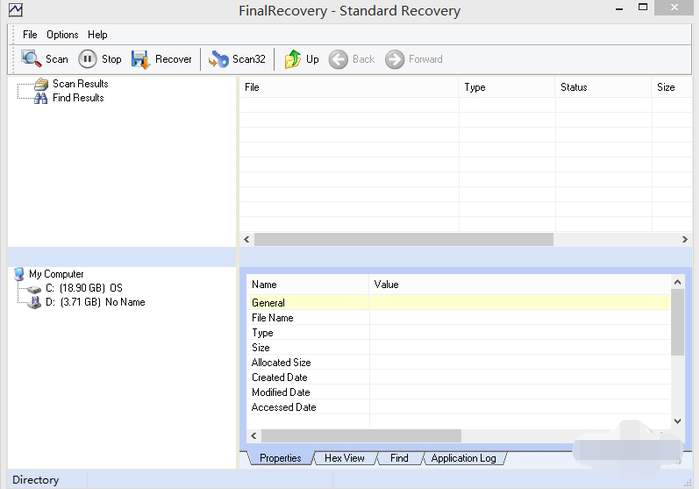The image size is (699, 489).
Task: Click the Scan Results folder icon
Action: [x=41, y=84]
